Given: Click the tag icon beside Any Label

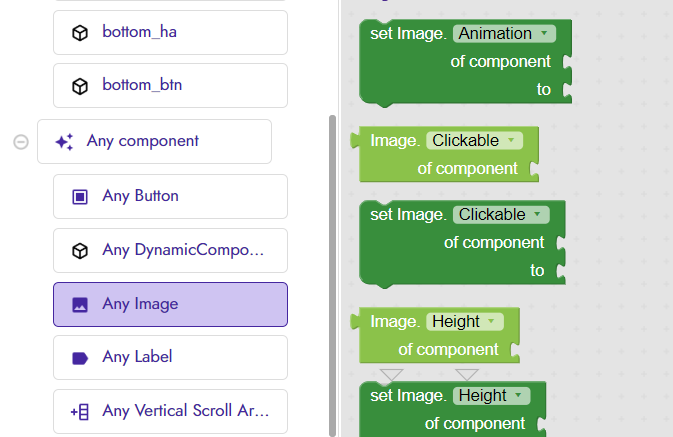Looking at the screenshot, I should click(80, 358).
